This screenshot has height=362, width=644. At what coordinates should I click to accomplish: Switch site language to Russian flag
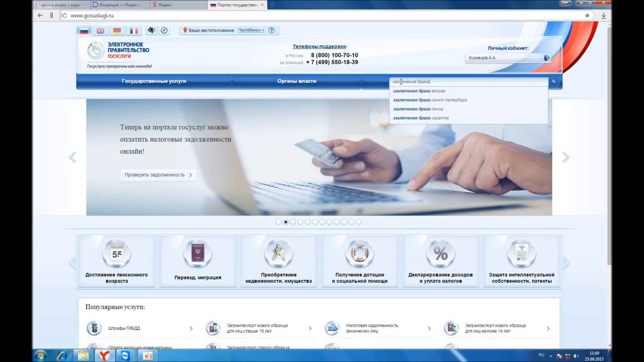(84, 31)
